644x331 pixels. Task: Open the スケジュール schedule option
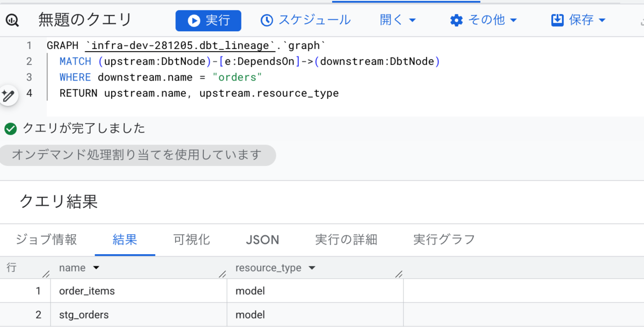pos(305,20)
